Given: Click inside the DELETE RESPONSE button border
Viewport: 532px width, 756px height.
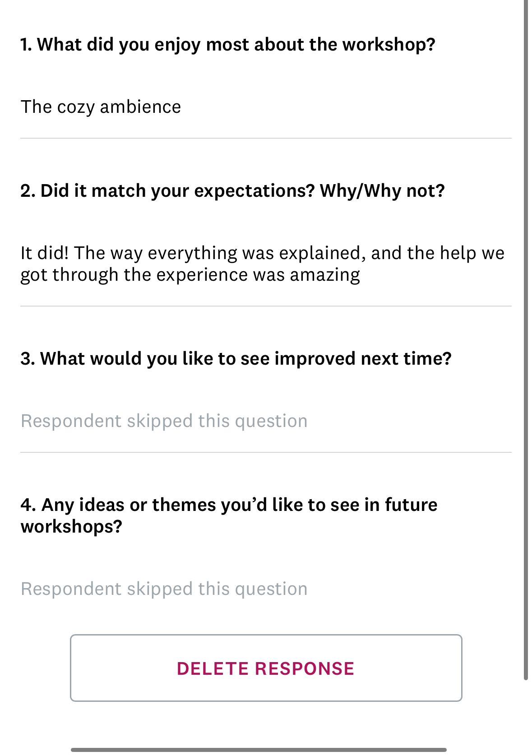Looking at the screenshot, I should coord(266,668).
